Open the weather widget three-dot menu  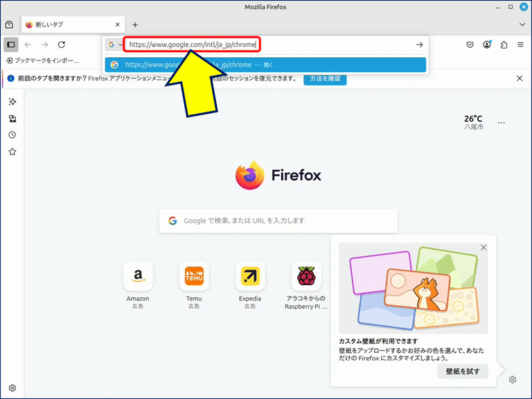(501, 122)
